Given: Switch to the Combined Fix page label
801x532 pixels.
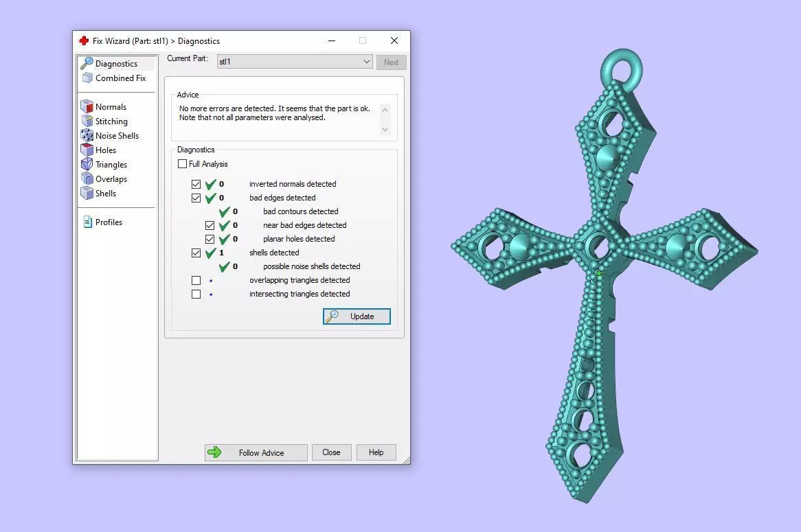Looking at the screenshot, I should tap(120, 78).
